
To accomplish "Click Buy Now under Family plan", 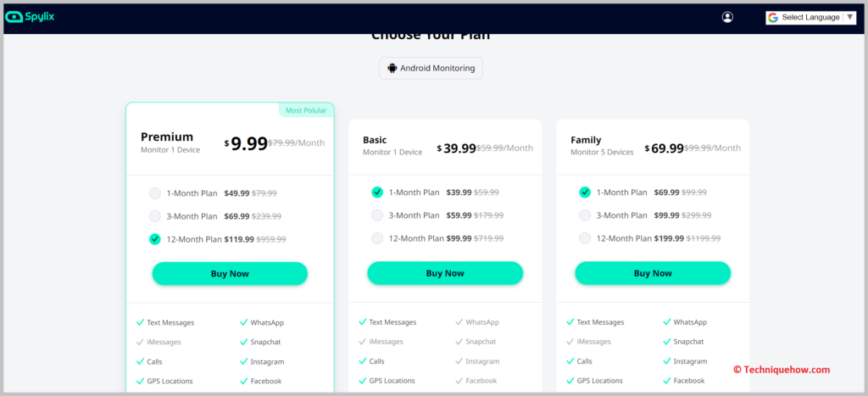I will tap(653, 273).
